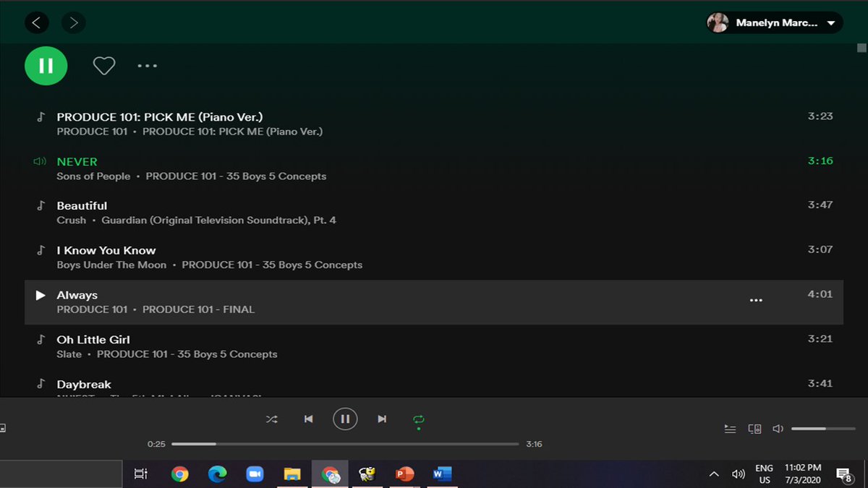Select the track title Beautiful

click(82, 206)
